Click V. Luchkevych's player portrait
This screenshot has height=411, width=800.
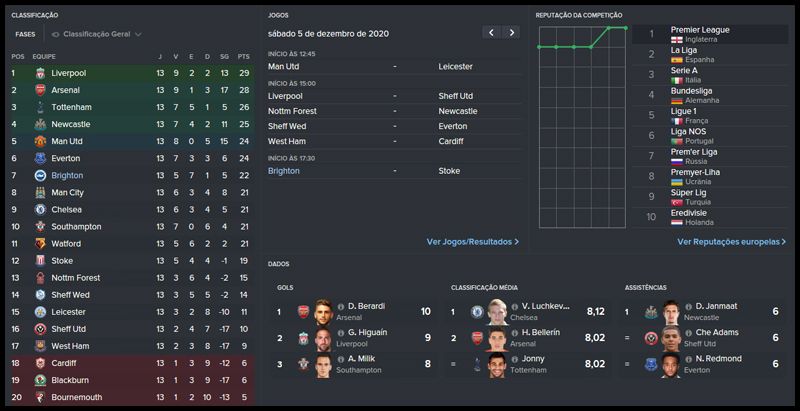click(498, 311)
